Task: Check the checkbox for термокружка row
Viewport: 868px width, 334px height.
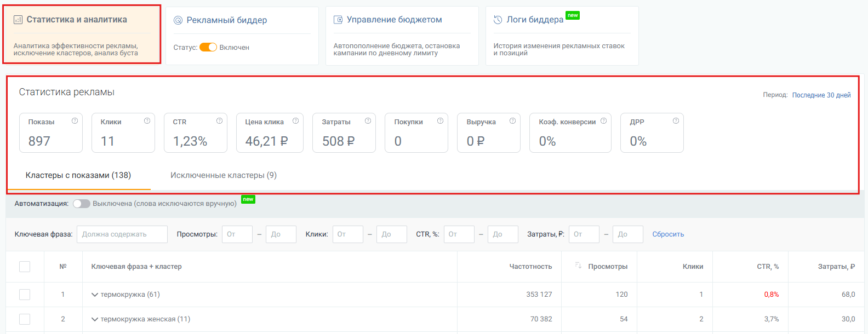Action: 25,295
